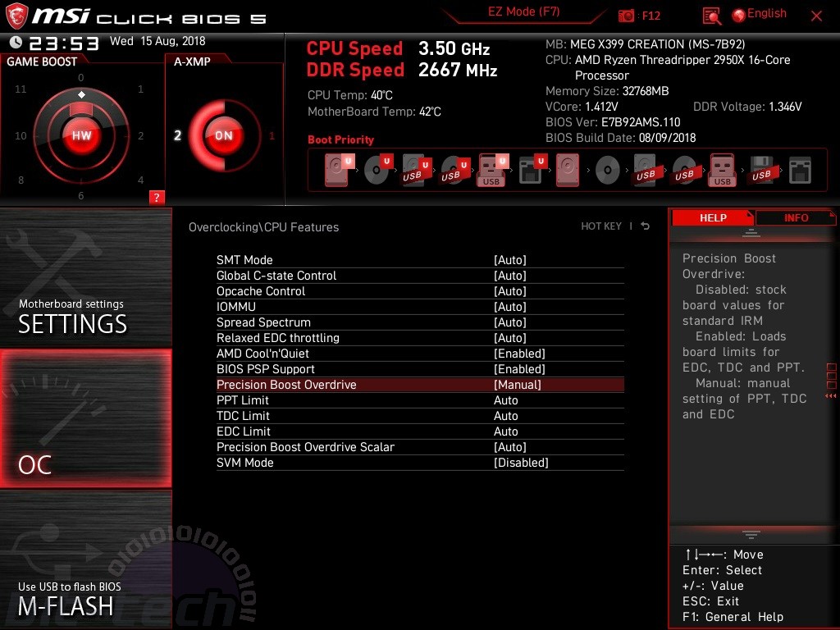840x630 pixels.
Task: Switch to the HELP tab
Action: coord(713,217)
